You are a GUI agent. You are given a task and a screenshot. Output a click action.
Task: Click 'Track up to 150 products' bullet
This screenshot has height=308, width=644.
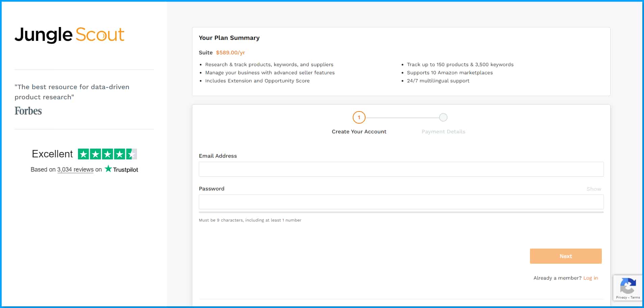[x=460, y=65]
